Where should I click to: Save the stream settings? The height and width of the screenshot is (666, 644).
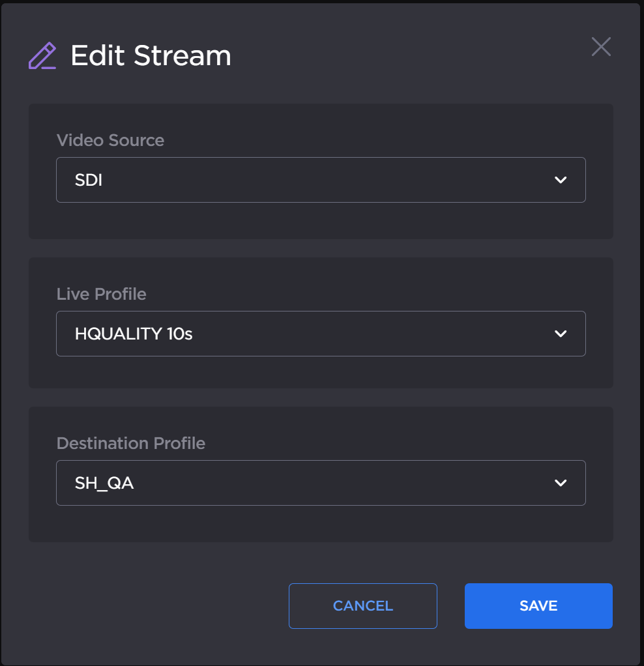pos(538,606)
